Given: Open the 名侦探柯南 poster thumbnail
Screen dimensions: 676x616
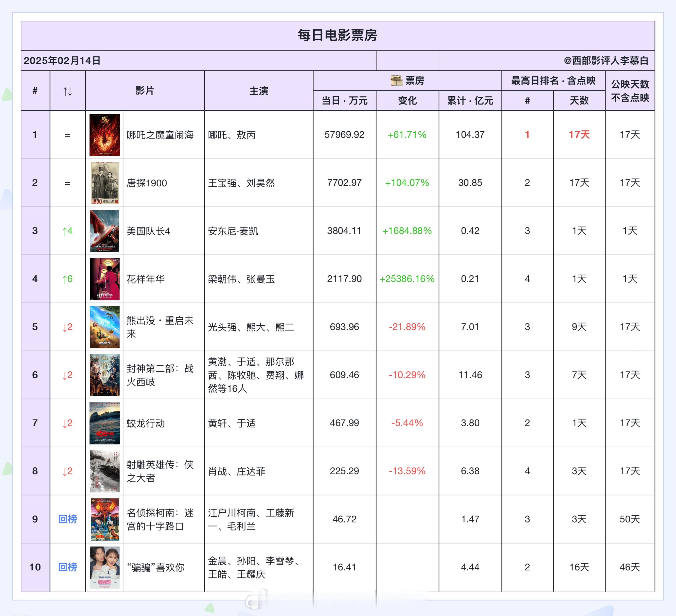Looking at the screenshot, I should [105, 519].
